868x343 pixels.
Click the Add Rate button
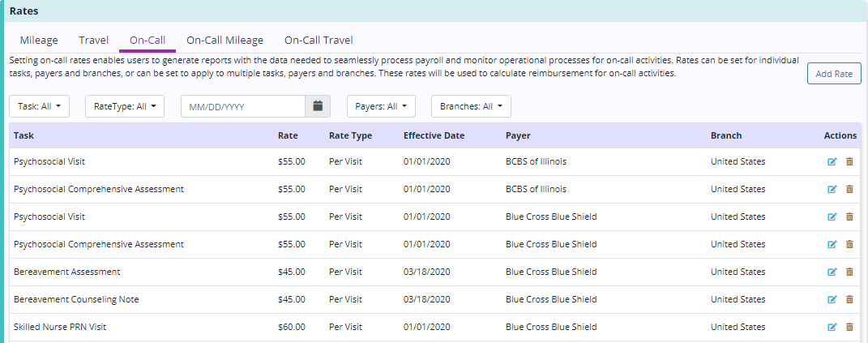coord(834,74)
